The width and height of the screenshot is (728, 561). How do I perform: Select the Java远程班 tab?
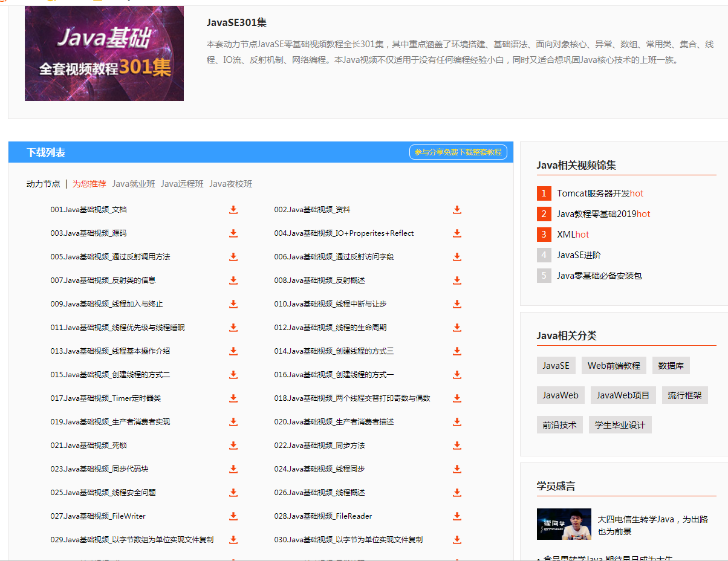[x=182, y=184]
